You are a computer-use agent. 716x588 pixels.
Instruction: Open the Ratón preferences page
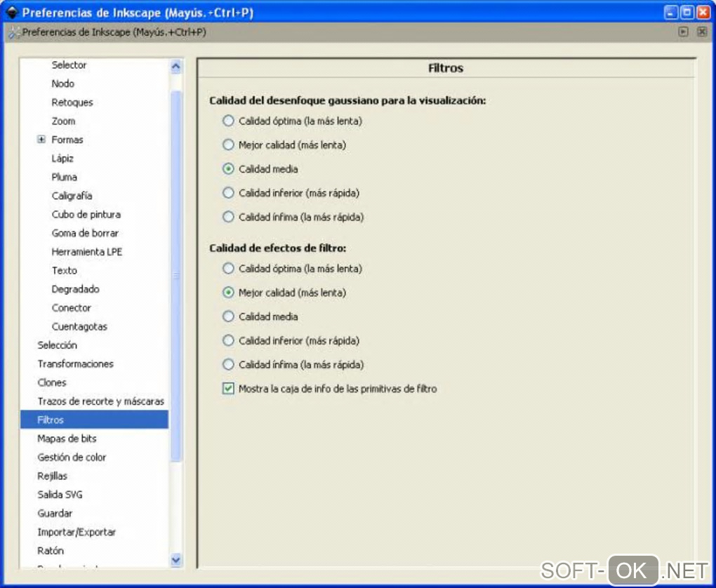point(51,551)
